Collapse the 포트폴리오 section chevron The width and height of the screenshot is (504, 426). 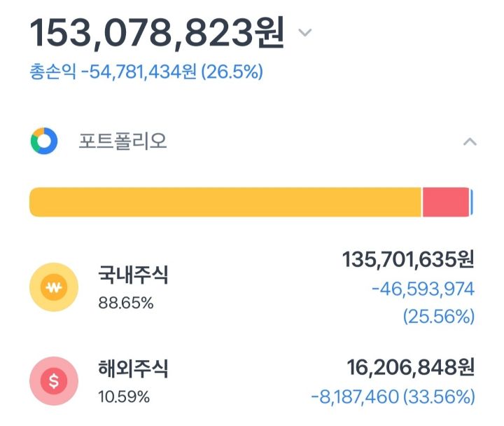point(470,142)
